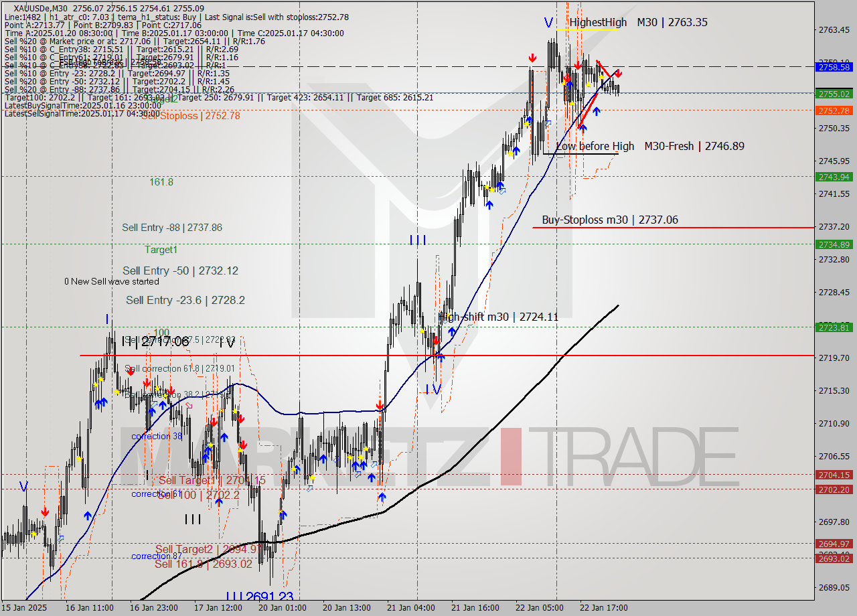Select the Sell 161.8 | 2693.02 label
The width and height of the screenshot is (857, 616).
coord(204,564)
